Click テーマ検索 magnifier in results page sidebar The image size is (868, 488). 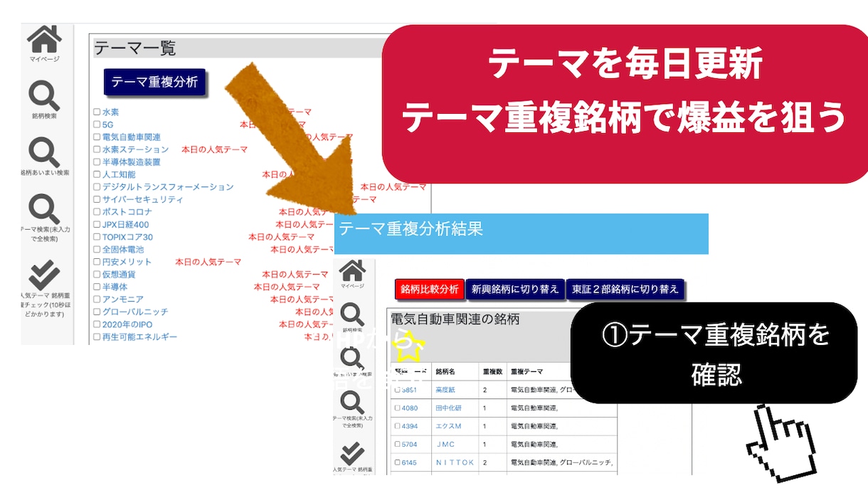(x=351, y=402)
